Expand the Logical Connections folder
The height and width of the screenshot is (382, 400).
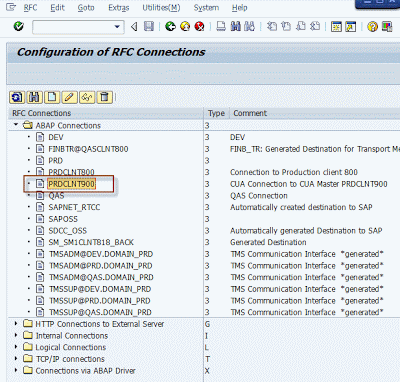(x=16, y=347)
